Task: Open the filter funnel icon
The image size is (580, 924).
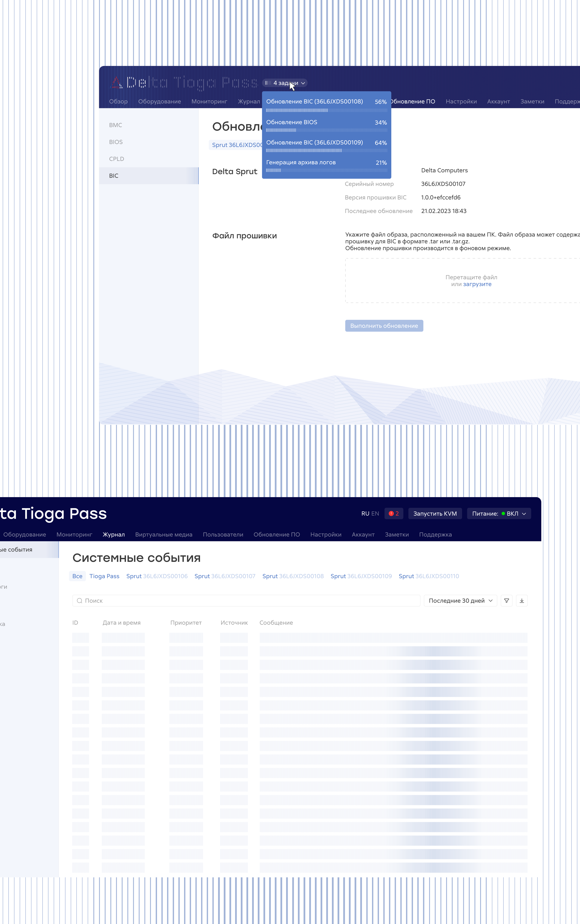Action: point(506,601)
